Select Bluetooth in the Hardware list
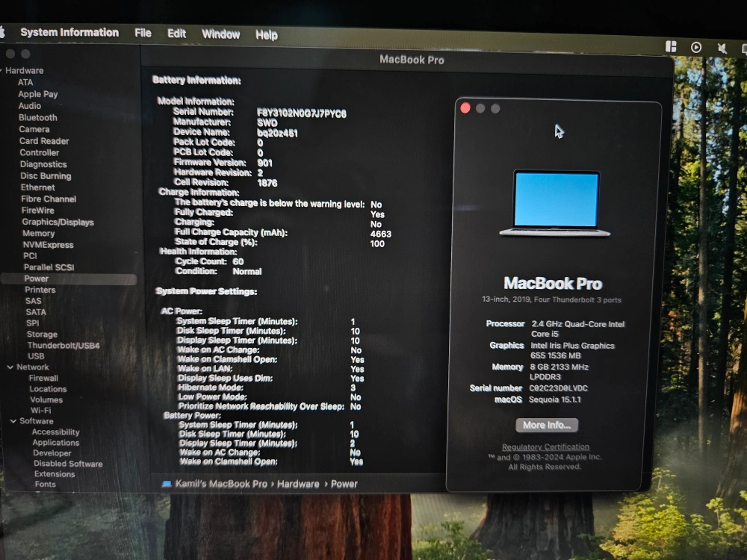The width and height of the screenshot is (747, 560). click(x=37, y=117)
